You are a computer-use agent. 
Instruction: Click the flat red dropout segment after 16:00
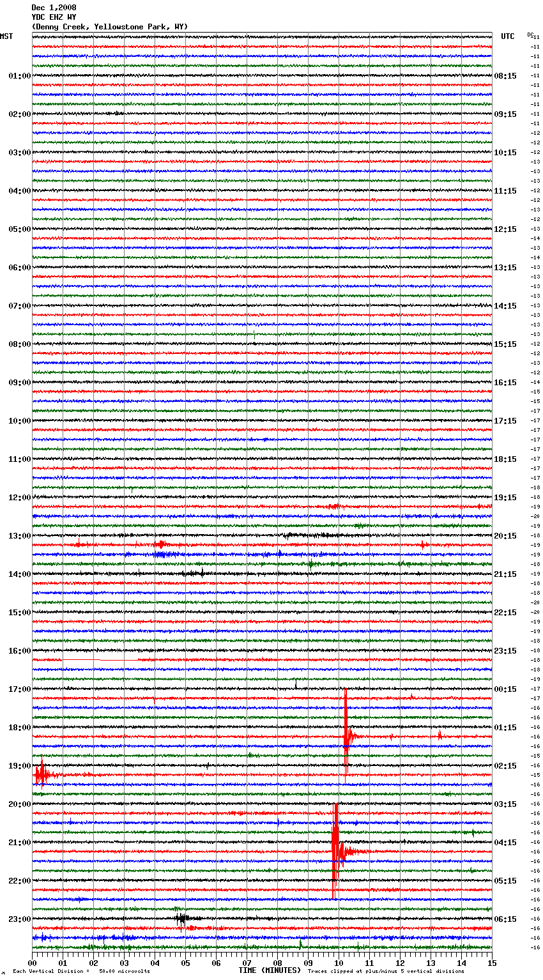(100, 659)
